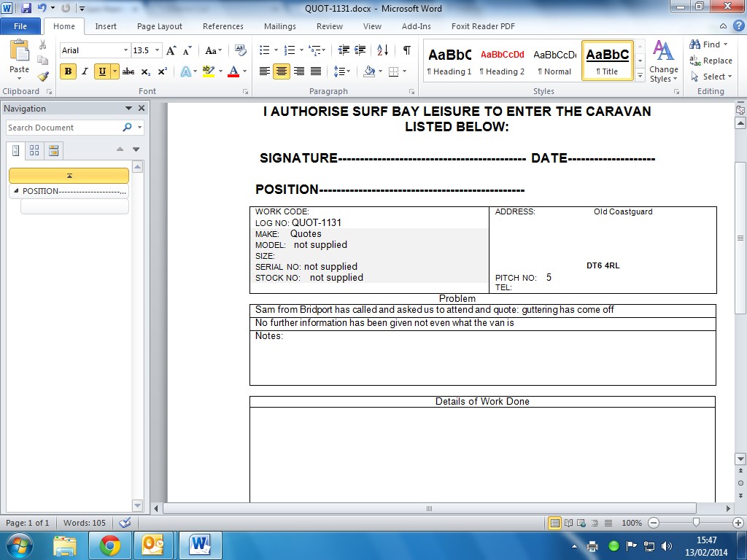Click the Copy icon in Clipboard group
747x560 pixels.
(43, 61)
